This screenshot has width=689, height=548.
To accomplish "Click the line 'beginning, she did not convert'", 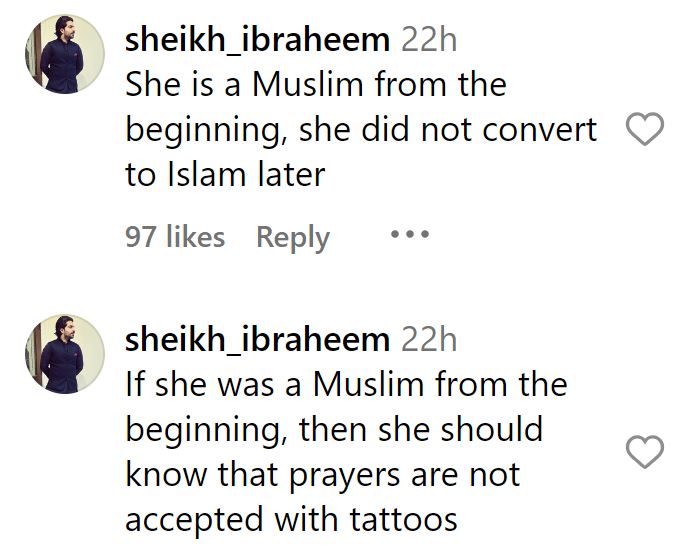I will (x=361, y=130).
